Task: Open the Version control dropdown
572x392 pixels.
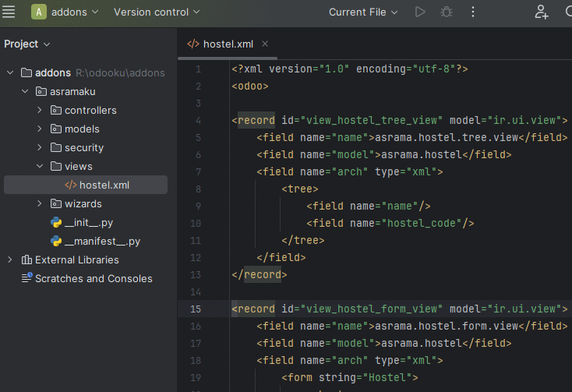Action: click(x=157, y=12)
